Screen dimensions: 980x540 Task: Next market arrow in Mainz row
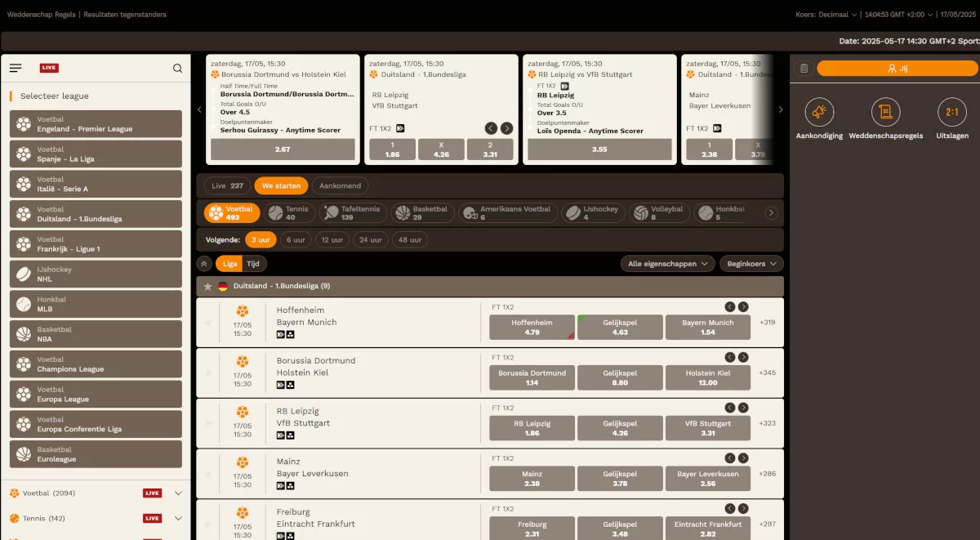point(743,458)
